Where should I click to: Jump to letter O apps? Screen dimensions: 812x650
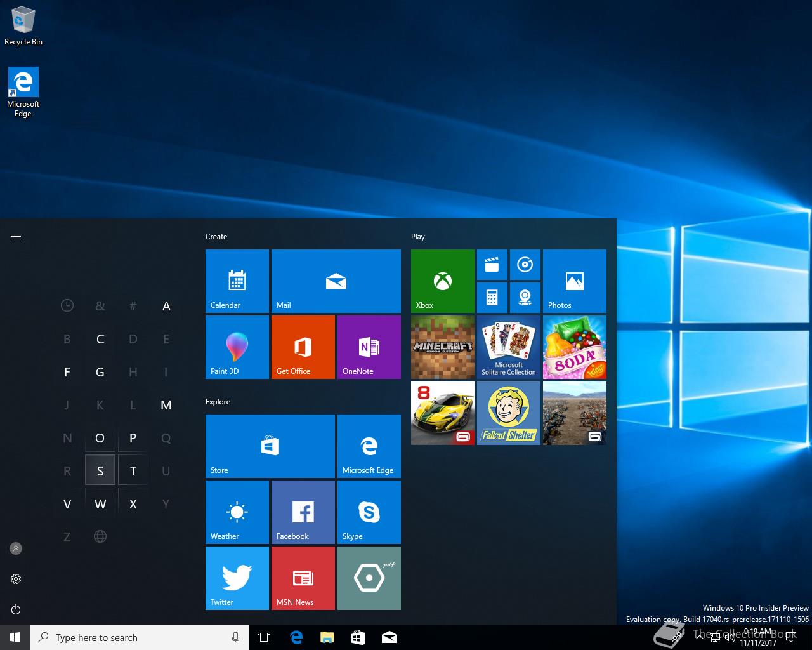[100, 438]
